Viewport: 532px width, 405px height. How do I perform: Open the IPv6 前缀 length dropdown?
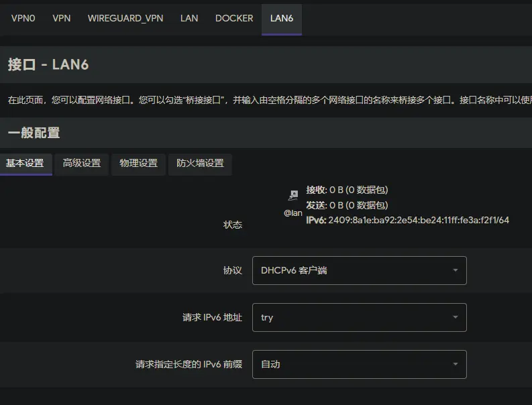pyautogui.click(x=359, y=364)
